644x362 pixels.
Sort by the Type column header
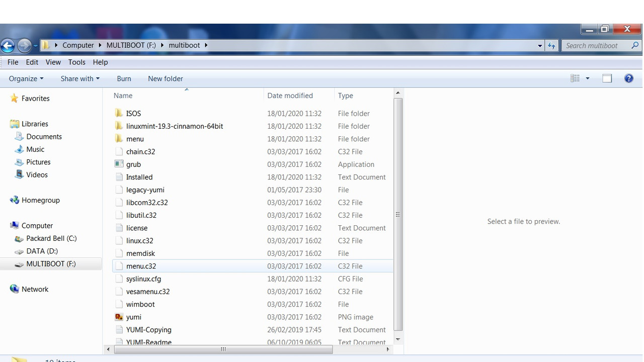(x=346, y=96)
